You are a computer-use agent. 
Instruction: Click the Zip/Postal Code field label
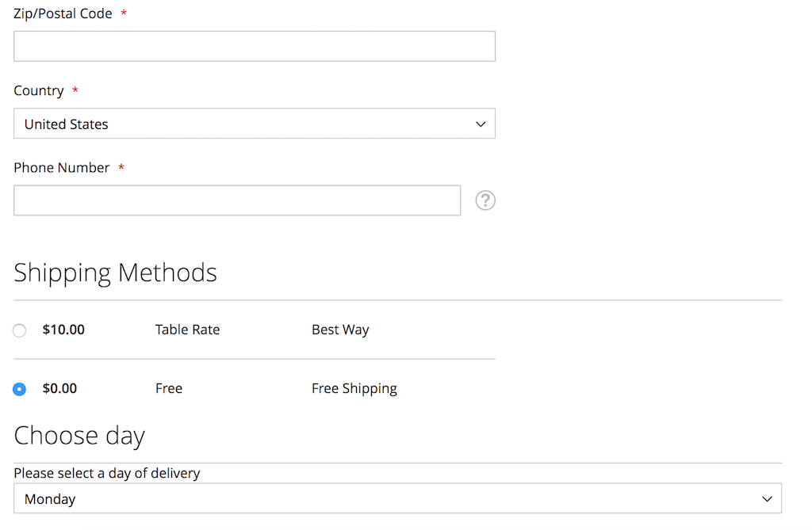(63, 13)
